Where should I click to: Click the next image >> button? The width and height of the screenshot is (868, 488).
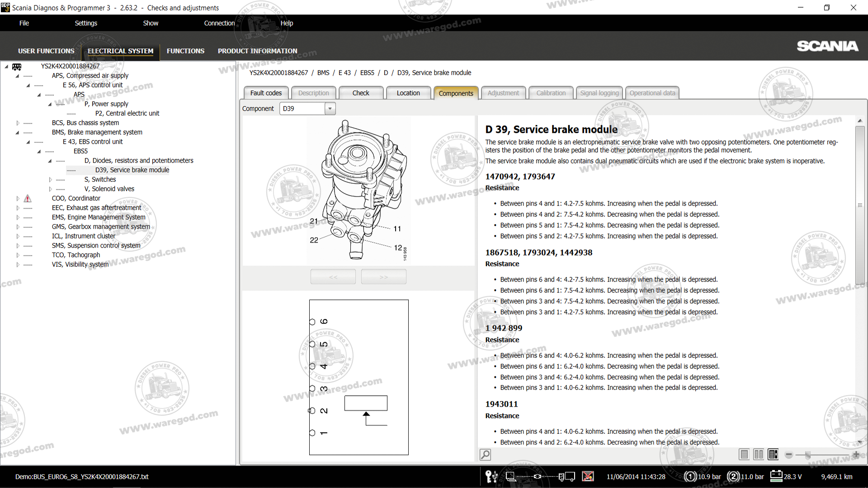coord(383,277)
